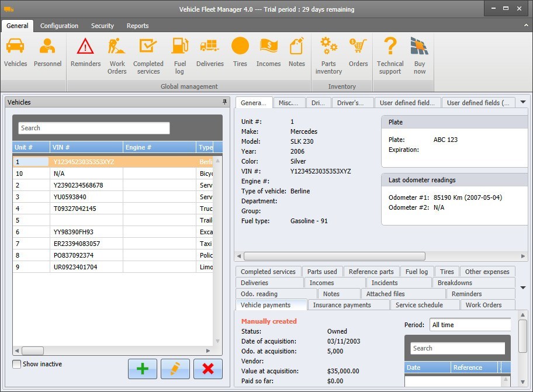
Task: Expand the lower tab overflow arrow
Action: coord(524,288)
